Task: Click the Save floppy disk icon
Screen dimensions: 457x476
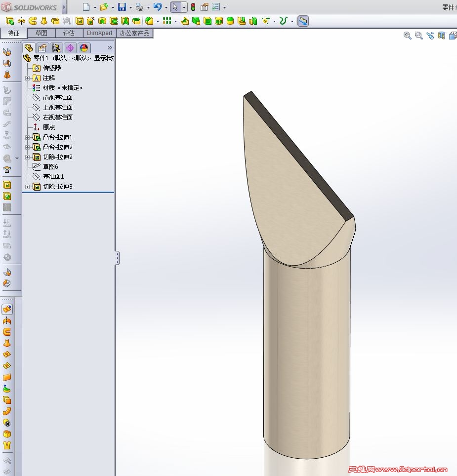Action: (122, 7)
